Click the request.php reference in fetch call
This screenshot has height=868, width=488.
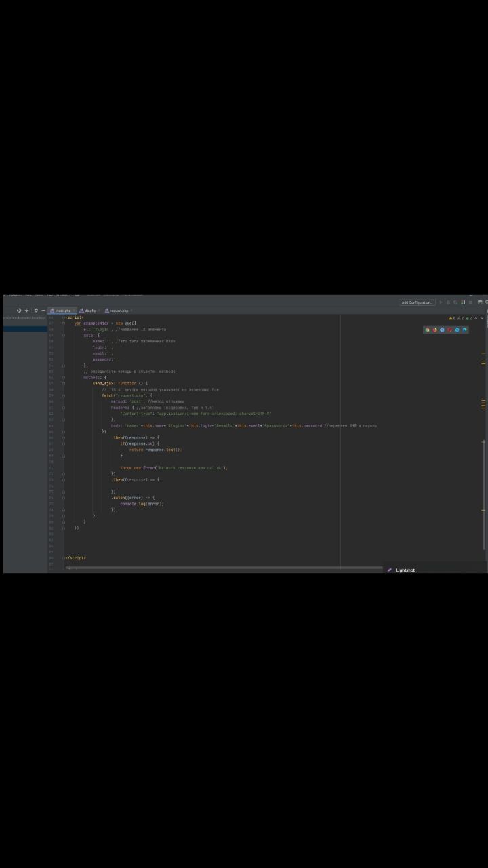[x=132, y=395]
